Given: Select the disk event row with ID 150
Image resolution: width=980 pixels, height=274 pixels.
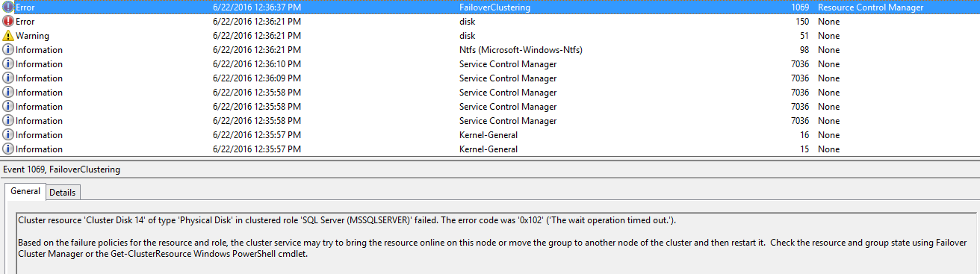Looking at the screenshot, I should pos(490,22).
